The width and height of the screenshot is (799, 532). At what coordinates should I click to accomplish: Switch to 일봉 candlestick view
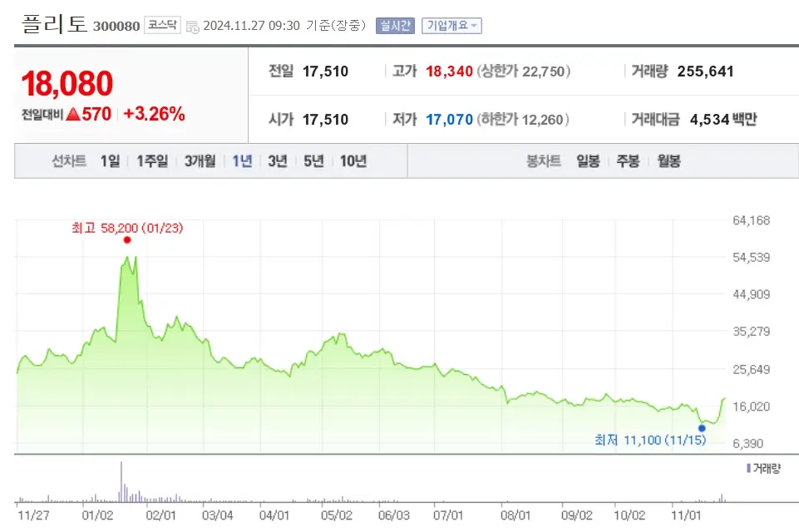pos(588,160)
